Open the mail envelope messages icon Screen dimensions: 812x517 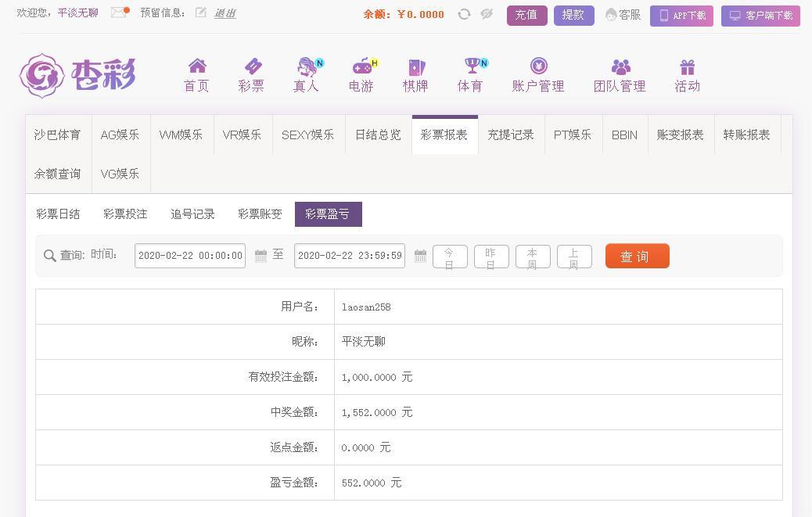pyautogui.click(x=119, y=13)
